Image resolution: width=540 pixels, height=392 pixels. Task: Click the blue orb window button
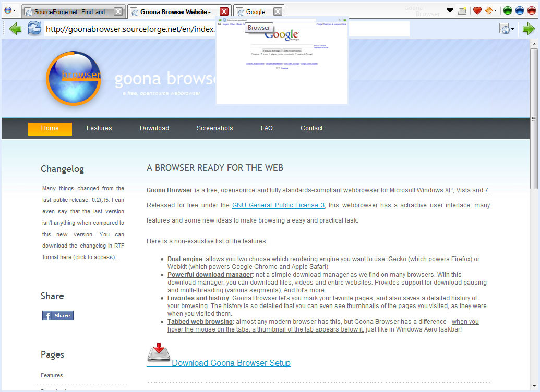(519, 10)
